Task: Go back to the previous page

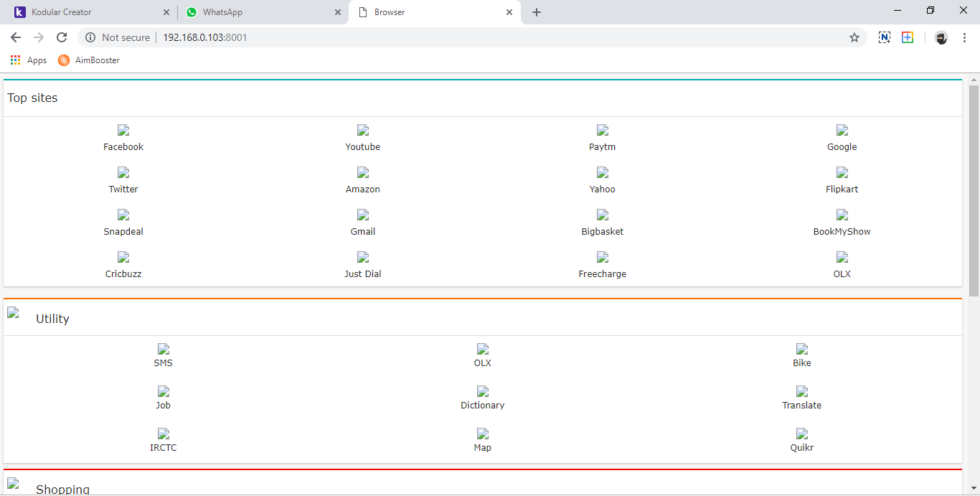Action: pyautogui.click(x=16, y=37)
